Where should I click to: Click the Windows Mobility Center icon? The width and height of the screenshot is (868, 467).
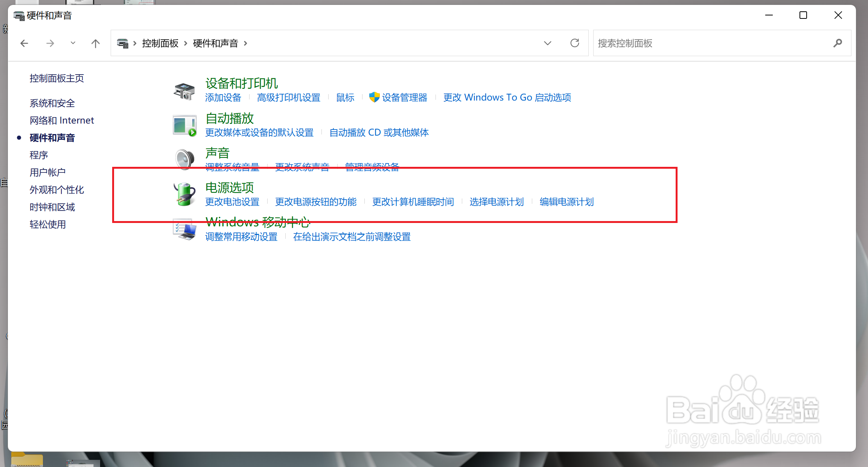pyautogui.click(x=184, y=229)
